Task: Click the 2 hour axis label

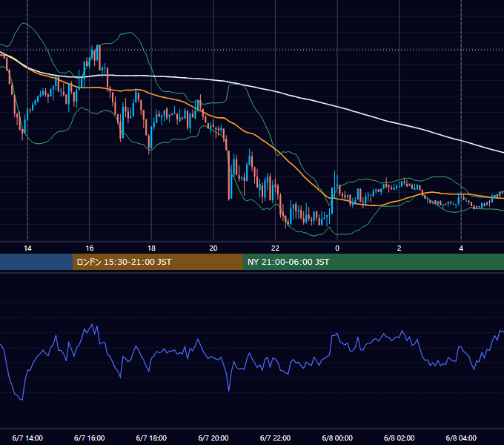Action: click(x=399, y=248)
